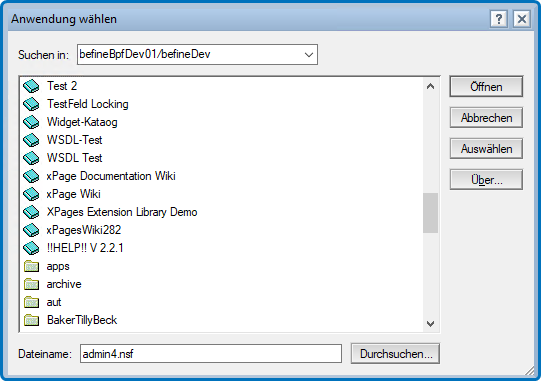Click the archive folder icon
The height and width of the screenshot is (381, 541).
(31, 284)
